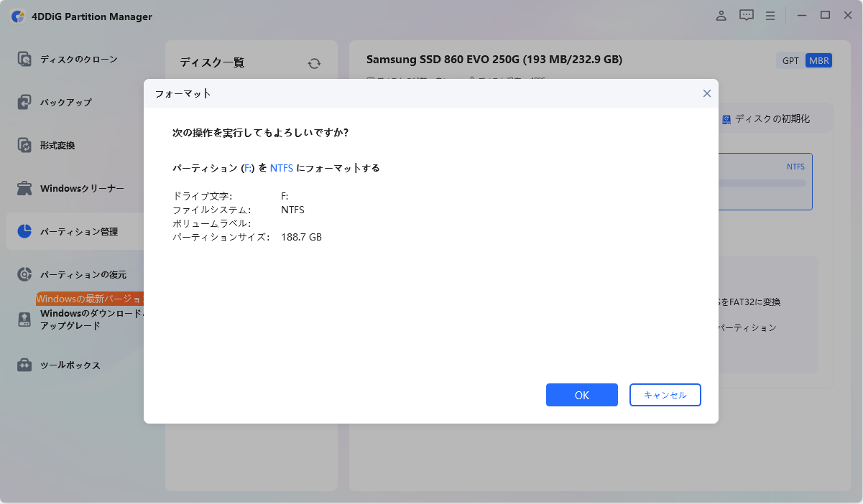Click the blue NTFS text in dialog

282,168
